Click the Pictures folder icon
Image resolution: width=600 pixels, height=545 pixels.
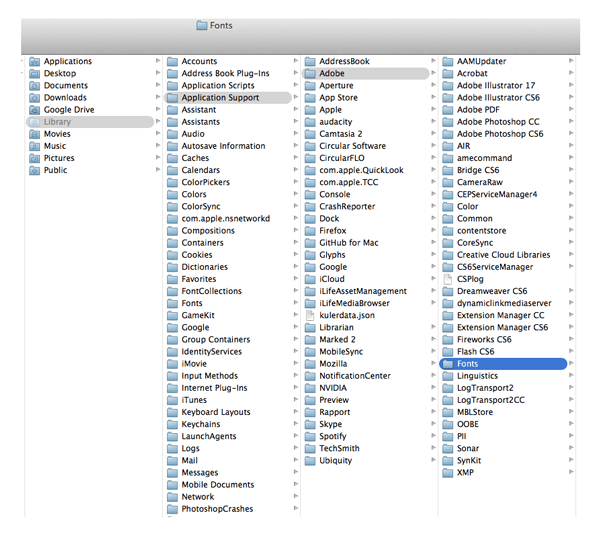(x=35, y=158)
